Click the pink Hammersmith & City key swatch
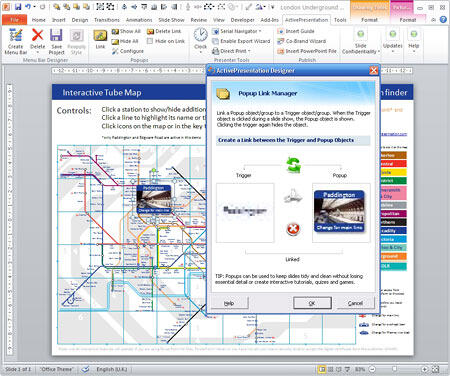Screen dimensions: 450x376 (394, 193)
